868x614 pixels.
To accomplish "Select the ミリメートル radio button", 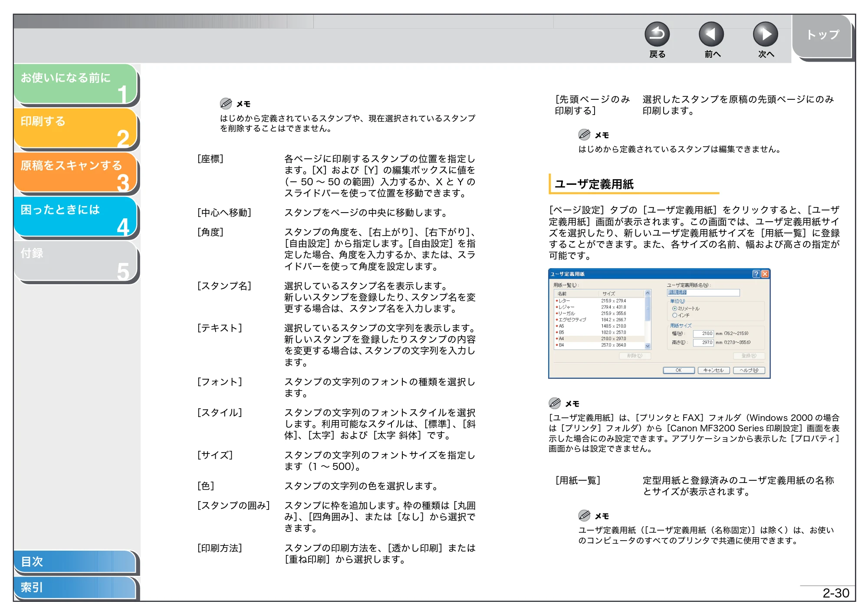I will pos(675,309).
